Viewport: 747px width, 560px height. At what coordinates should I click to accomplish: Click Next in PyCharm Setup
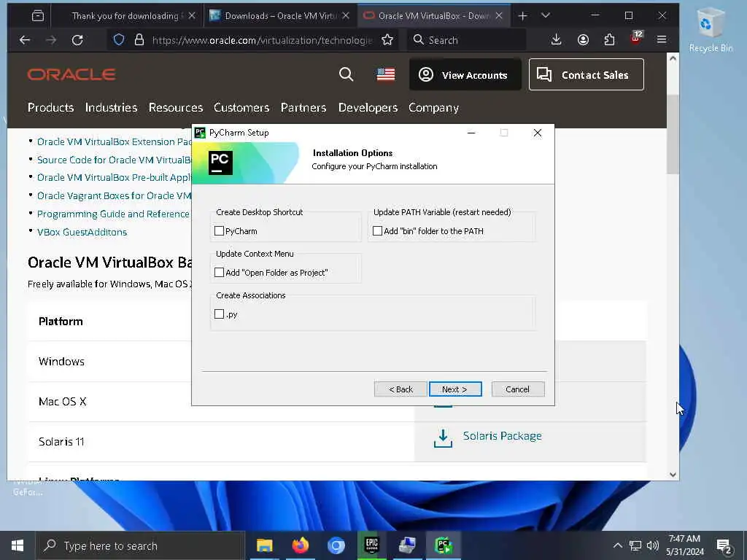point(455,389)
